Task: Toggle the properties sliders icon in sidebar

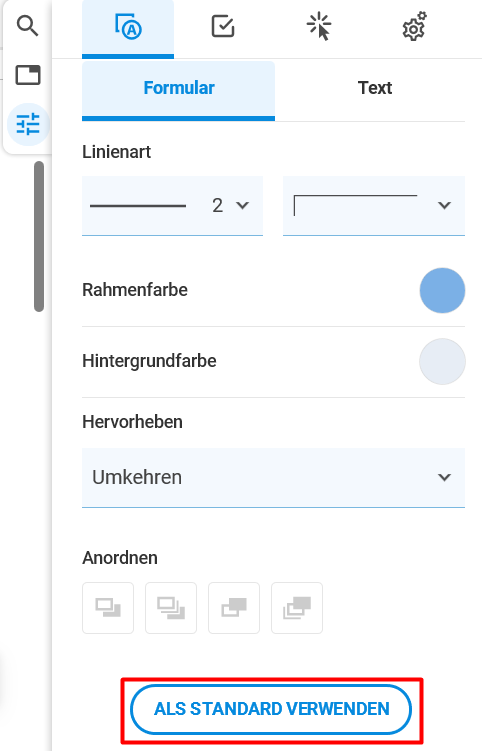Action: tap(28, 125)
